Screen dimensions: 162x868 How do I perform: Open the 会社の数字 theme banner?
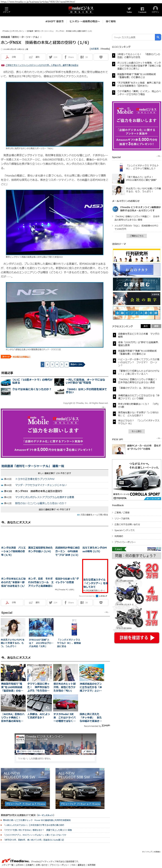click(136, 299)
